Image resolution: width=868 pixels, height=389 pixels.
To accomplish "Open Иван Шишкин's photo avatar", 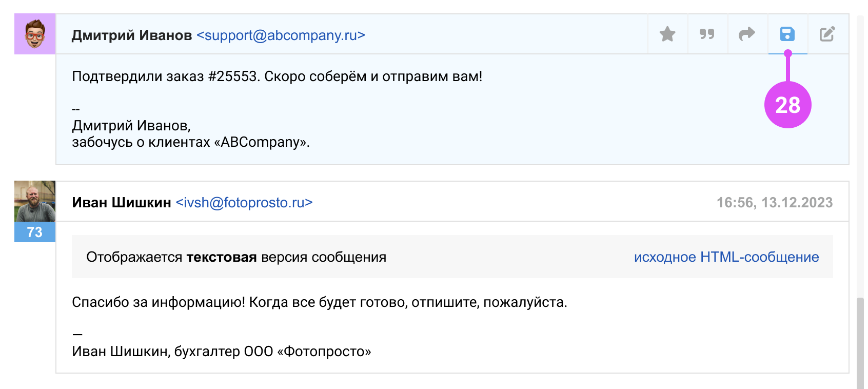I will tap(35, 201).
